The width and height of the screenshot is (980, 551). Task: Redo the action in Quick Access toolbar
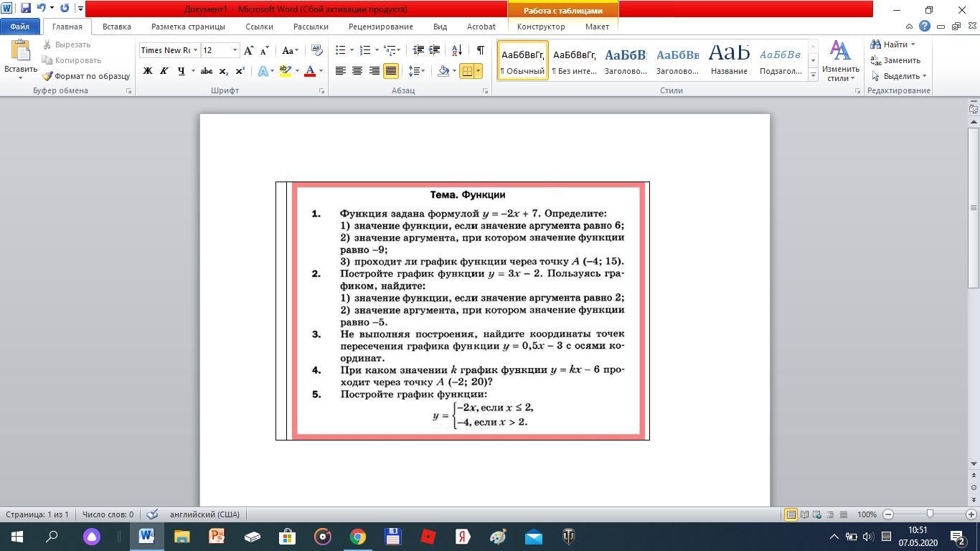point(65,9)
